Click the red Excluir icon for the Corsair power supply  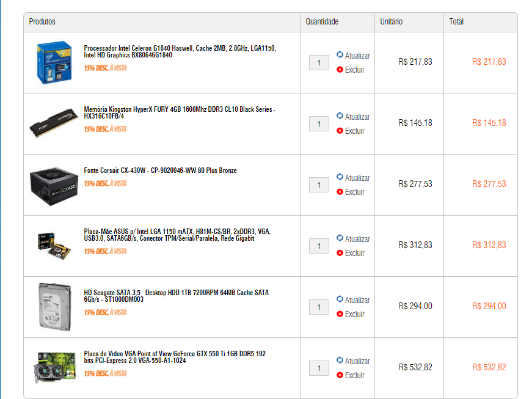pyautogui.click(x=340, y=192)
